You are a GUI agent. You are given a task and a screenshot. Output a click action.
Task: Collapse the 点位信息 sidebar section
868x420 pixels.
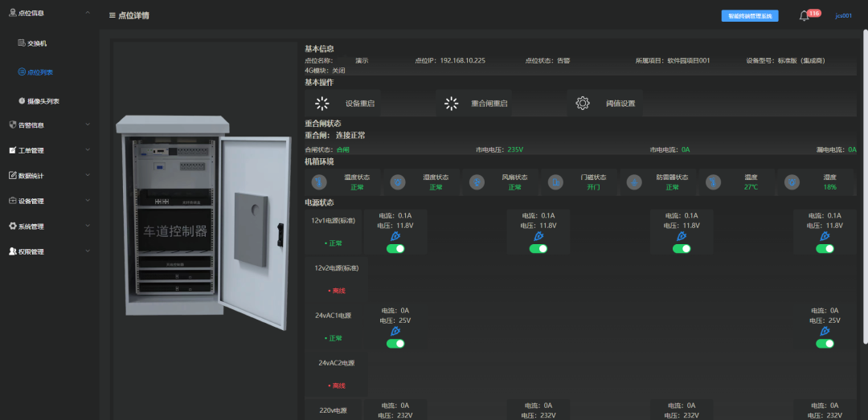point(47,13)
